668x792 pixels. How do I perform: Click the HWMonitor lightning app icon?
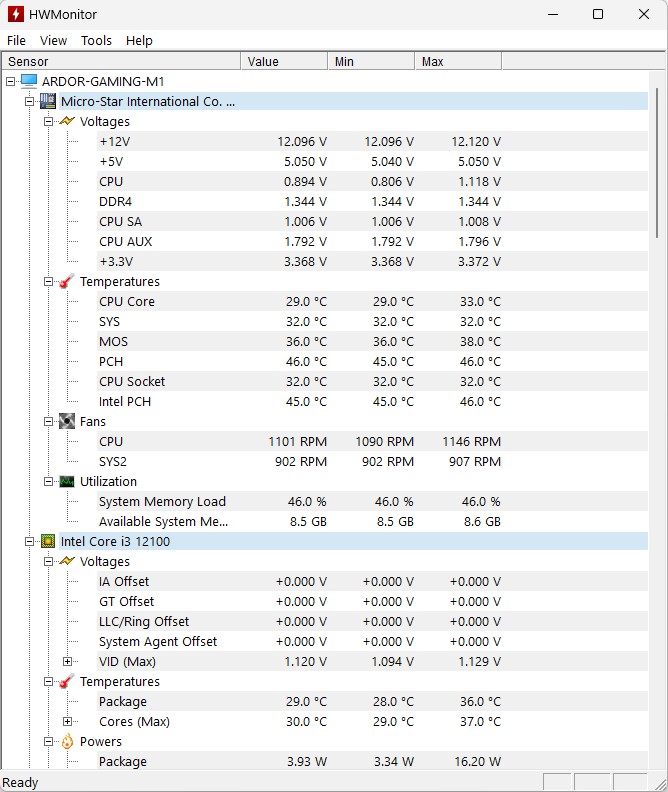tap(16, 14)
